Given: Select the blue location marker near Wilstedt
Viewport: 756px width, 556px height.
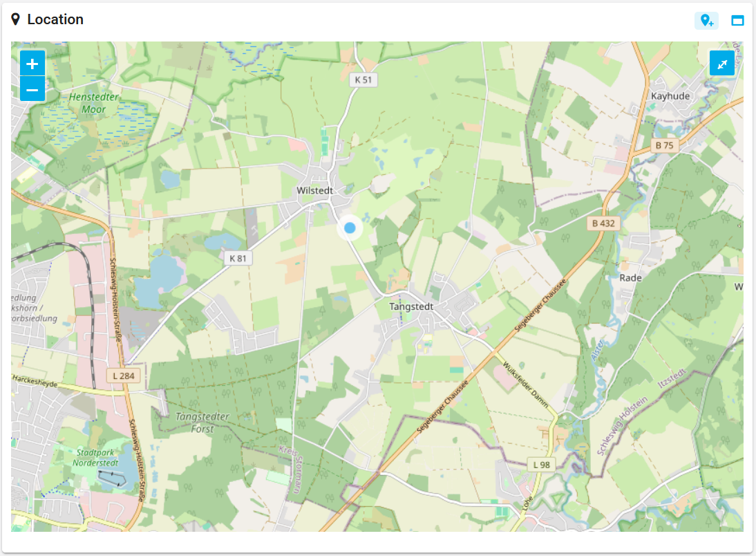Looking at the screenshot, I should coord(350,228).
